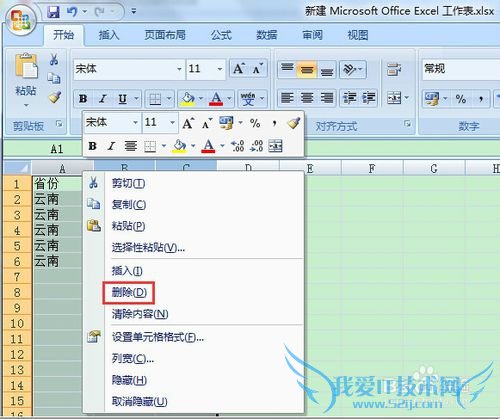Viewport: 500px width, 419px height.
Task: Toggle Bold in the mini toolbar
Action: click(x=92, y=146)
